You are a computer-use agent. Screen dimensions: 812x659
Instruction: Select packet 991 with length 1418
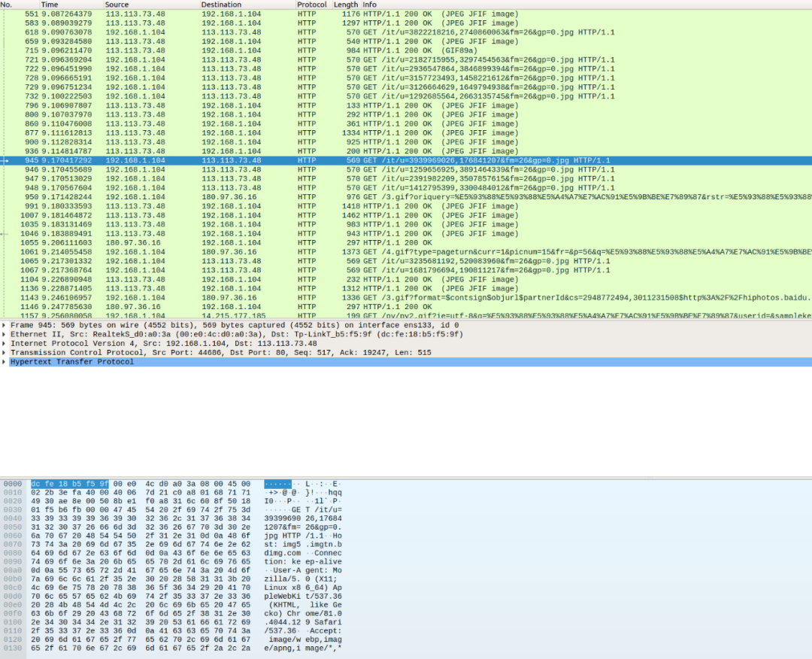[x=406, y=206]
